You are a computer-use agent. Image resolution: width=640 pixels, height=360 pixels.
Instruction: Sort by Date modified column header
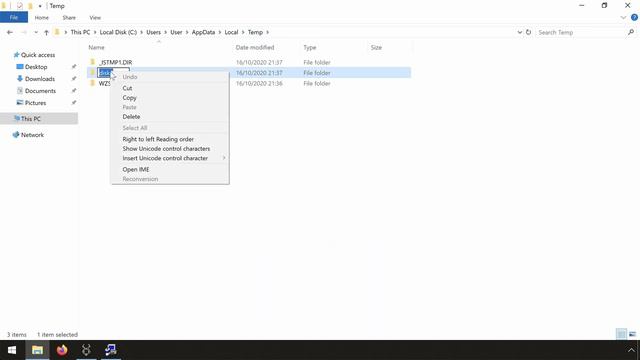[x=255, y=47]
